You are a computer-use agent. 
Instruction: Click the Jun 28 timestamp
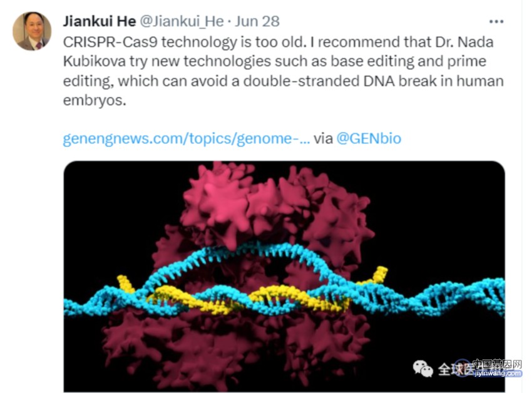click(257, 21)
